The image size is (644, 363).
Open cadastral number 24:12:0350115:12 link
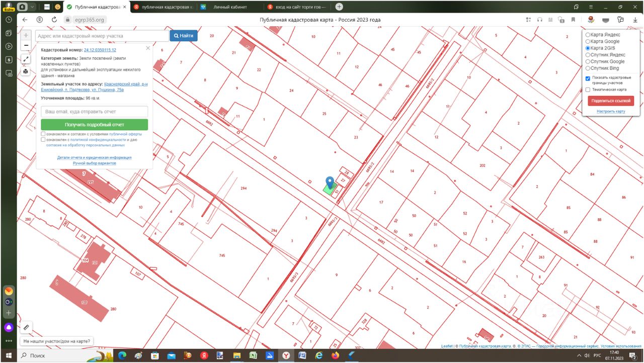(100, 50)
